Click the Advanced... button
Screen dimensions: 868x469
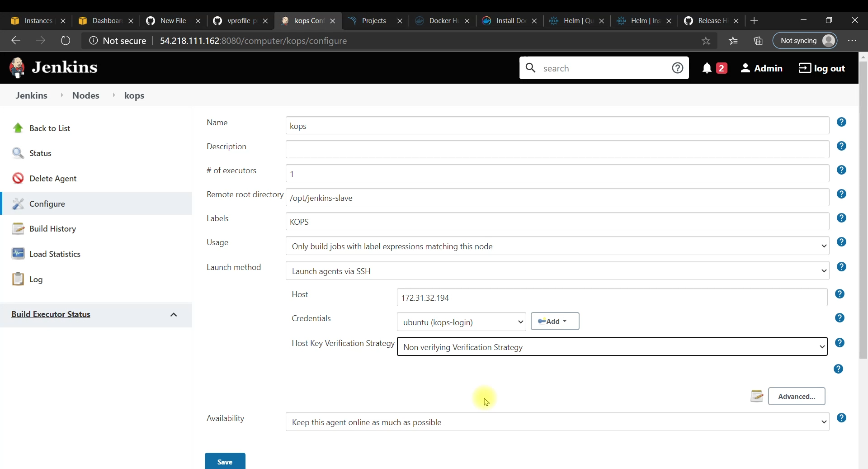tap(797, 396)
